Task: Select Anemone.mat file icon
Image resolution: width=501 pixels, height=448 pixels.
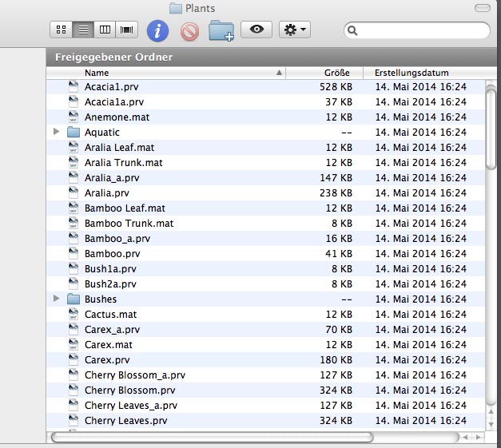Action: tap(74, 117)
